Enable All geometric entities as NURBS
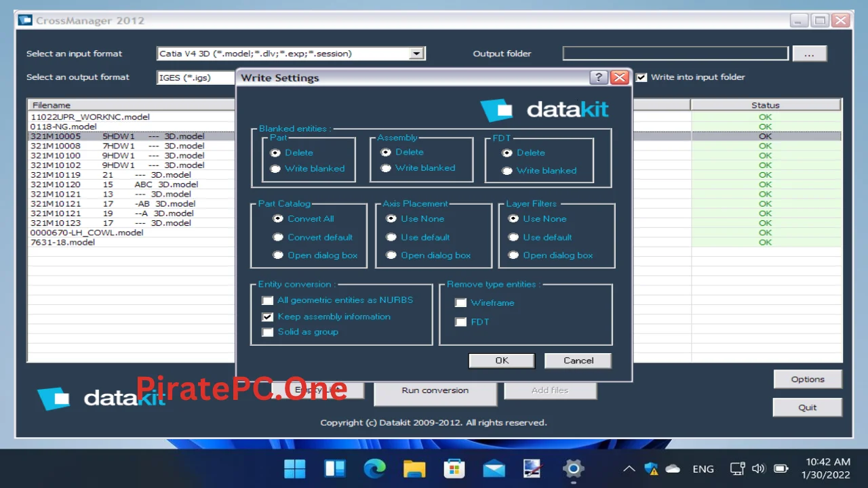The height and width of the screenshot is (488, 868). pyautogui.click(x=268, y=300)
